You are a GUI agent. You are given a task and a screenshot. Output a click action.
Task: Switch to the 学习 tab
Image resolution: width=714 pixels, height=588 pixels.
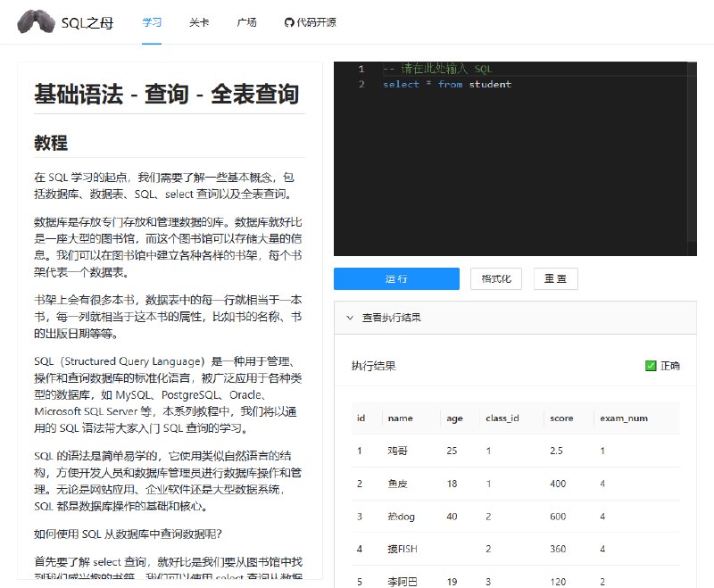(x=152, y=23)
